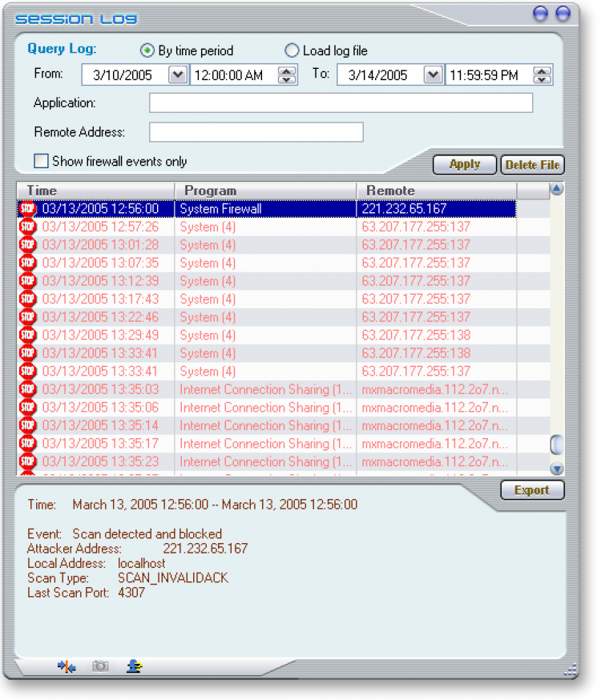Viewport: 601px width, 700px height.
Task: Click the stop icon on the 13:01:28 row
Action: 28,244
